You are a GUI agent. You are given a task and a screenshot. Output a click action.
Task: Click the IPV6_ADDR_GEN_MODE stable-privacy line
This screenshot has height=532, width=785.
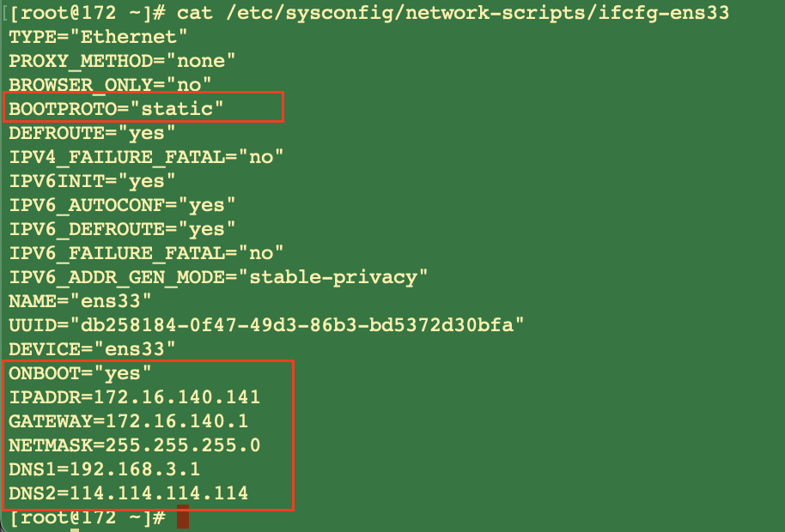(218, 277)
